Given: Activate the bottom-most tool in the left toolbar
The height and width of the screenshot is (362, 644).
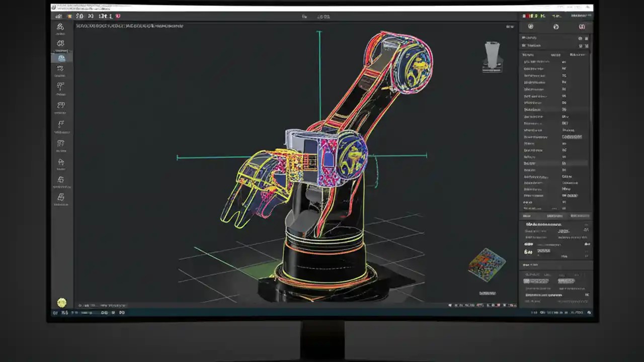Looking at the screenshot, I should [60, 198].
